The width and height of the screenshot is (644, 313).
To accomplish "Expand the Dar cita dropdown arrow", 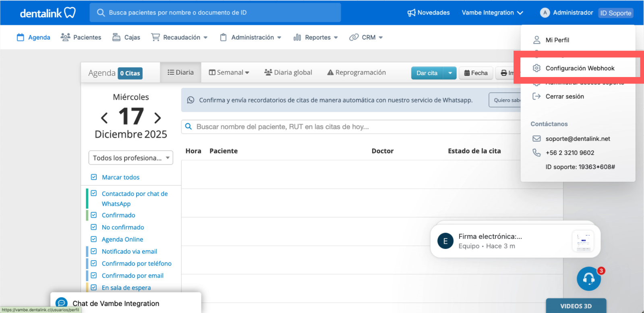I will tap(450, 73).
